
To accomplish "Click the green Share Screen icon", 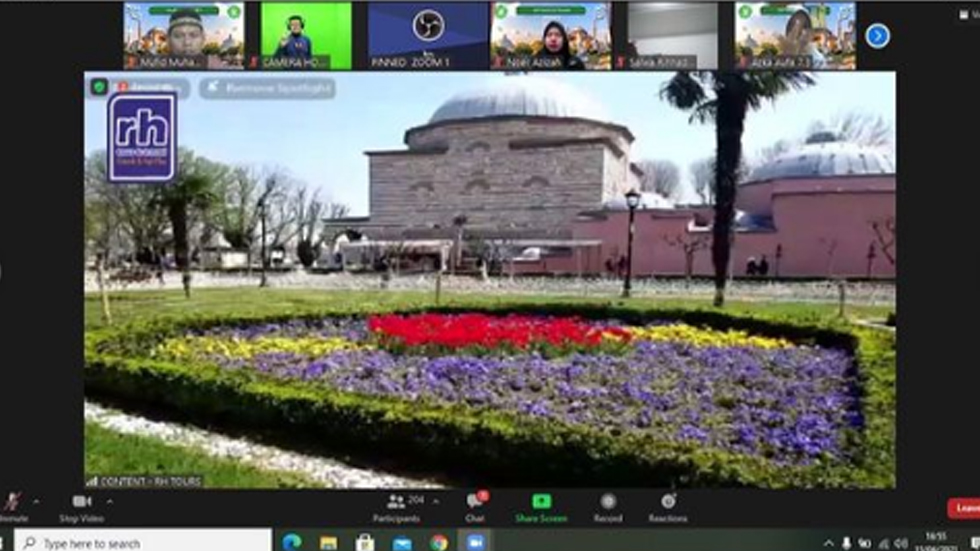I will pyautogui.click(x=541, y=502).
